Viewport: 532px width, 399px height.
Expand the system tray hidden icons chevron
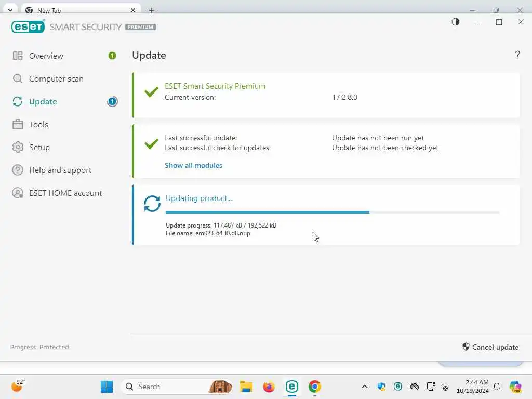click(x=365, y=387)
